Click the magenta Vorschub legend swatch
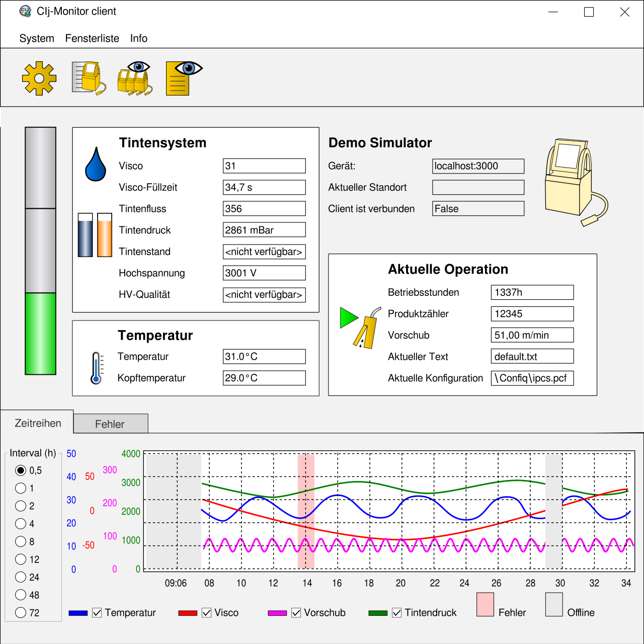This screenshot has height=644, width=644. point(277,613)
